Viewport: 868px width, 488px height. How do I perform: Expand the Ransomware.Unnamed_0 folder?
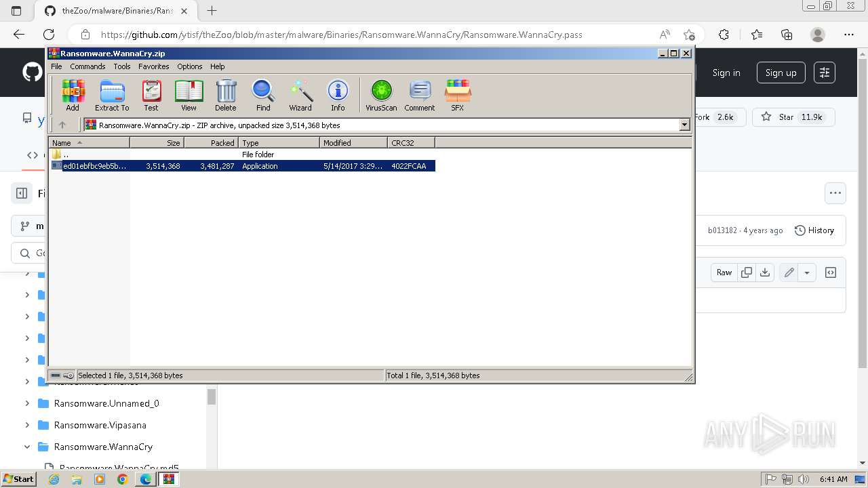pyautogui.click(x=27, y=403)
